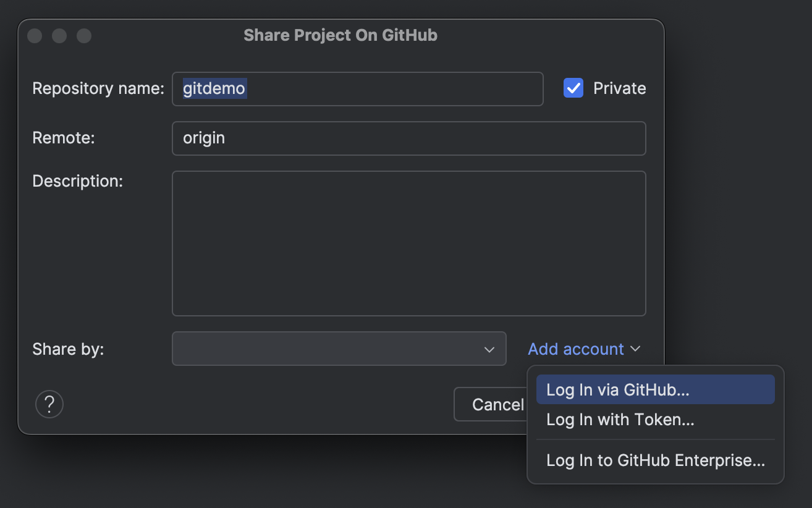
Task: Click the Remote field containing origin
Action: (408, 138)
